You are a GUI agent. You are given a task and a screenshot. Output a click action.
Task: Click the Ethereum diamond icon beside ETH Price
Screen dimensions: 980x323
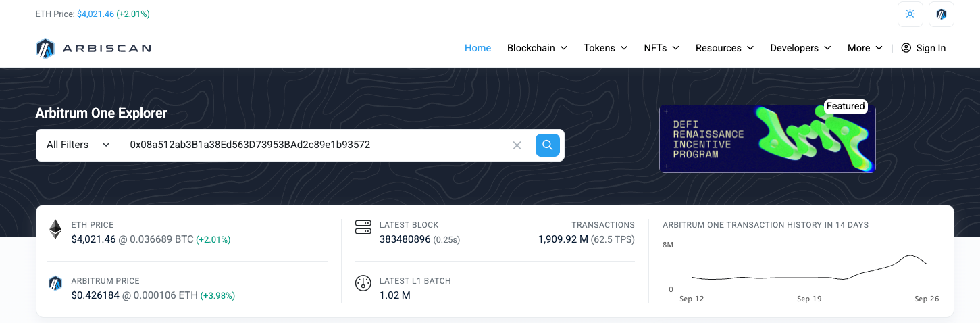[55, 229]
